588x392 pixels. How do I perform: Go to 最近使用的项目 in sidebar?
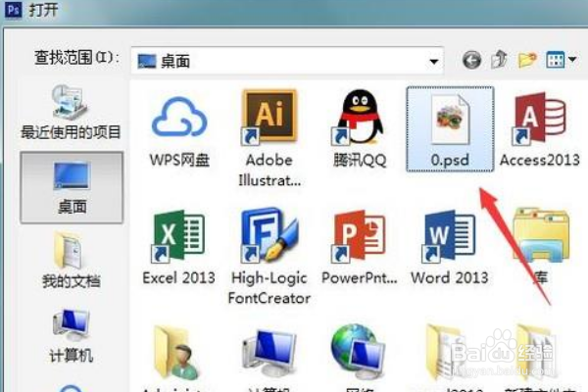tap(71, 112)
